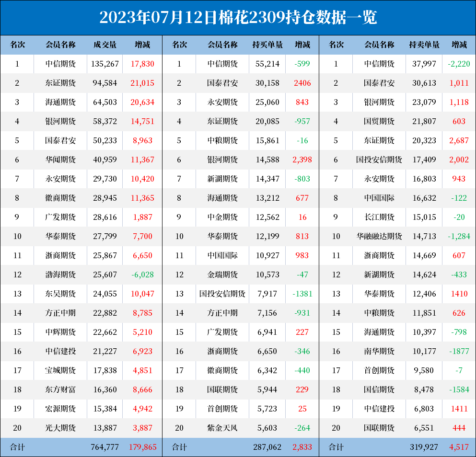Select the 中金期货 member name

[222, 217]
